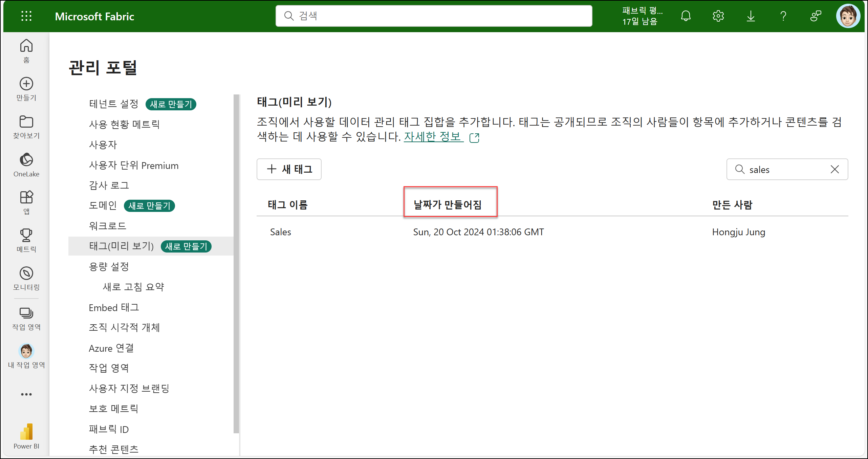Open 감사 로그 menu item
The width and height of the screenshot is (868, 459).
click(x=109, y=185)
